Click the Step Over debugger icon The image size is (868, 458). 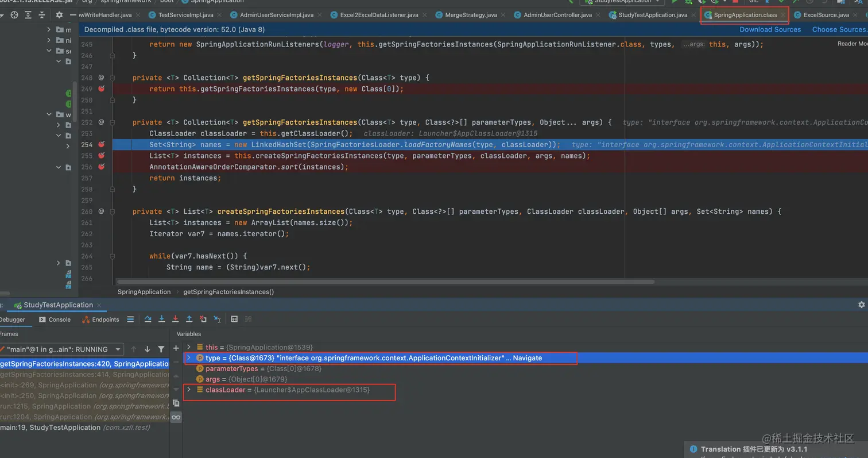click(148, 320)
